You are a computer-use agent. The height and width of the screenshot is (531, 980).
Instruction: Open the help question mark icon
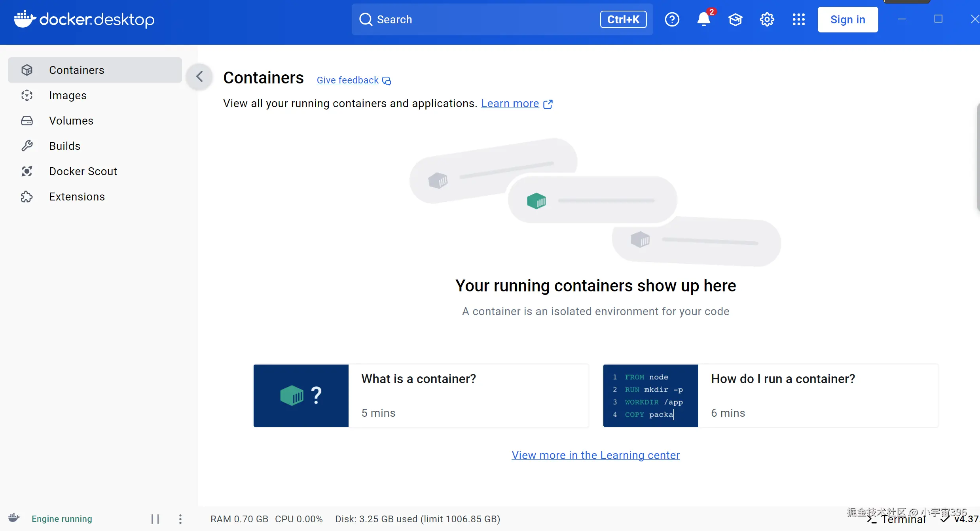[672, 19]
